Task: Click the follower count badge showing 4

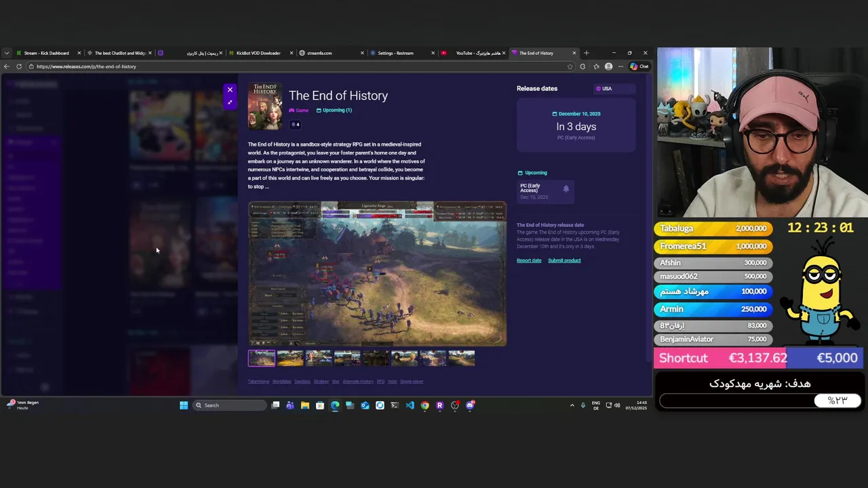Action: (295, 125)
